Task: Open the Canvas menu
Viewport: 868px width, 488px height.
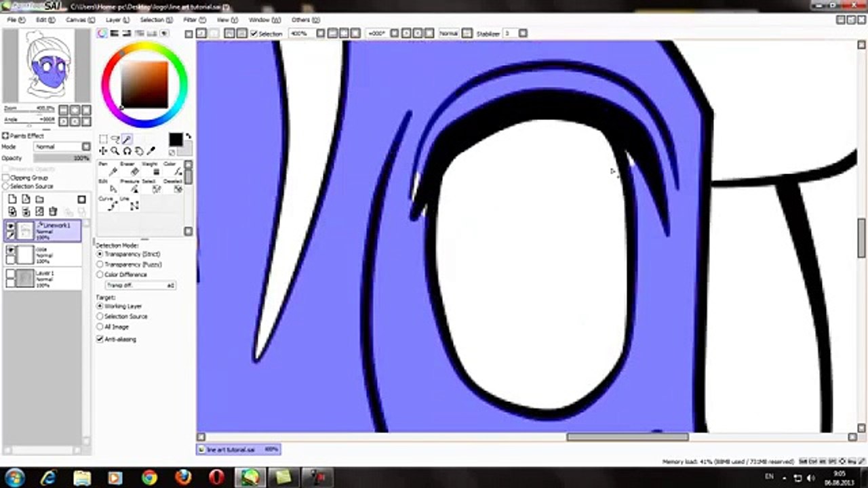Action: [80, 20]
